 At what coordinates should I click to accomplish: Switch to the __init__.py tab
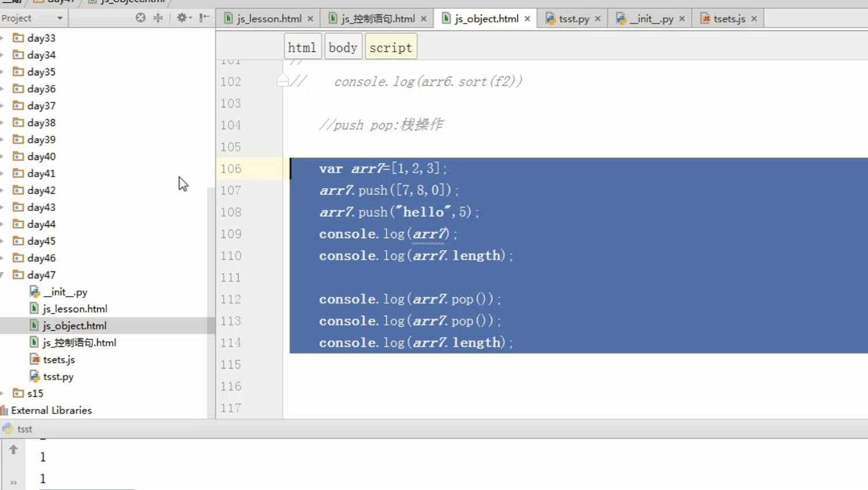(651, 18)
